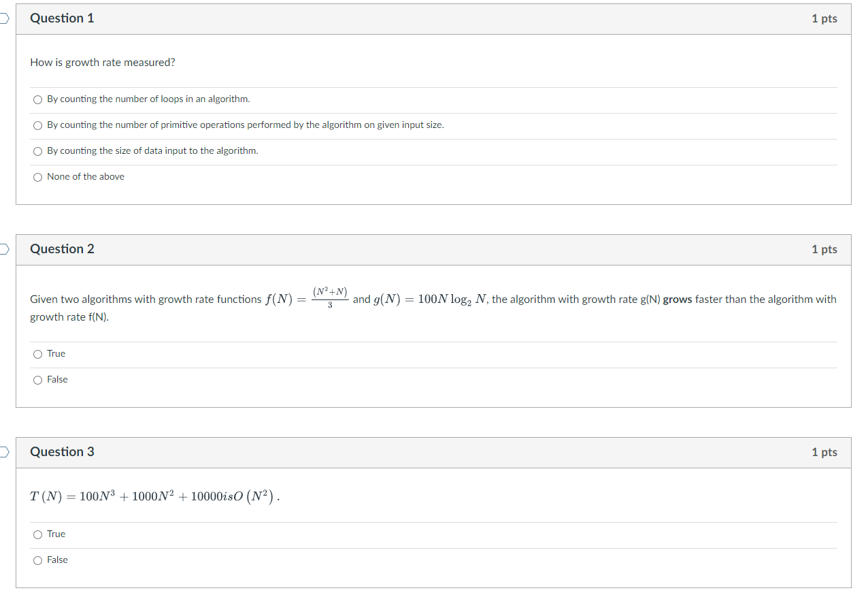Screen dimensions: 868x597
Task: Click the Question 2 header
Action: click(x=62, y=249)
